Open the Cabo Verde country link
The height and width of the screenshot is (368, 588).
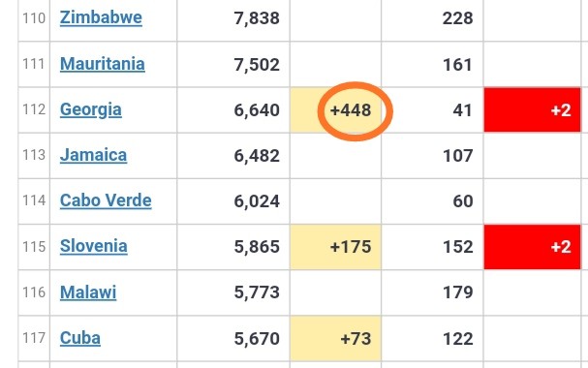106,200
